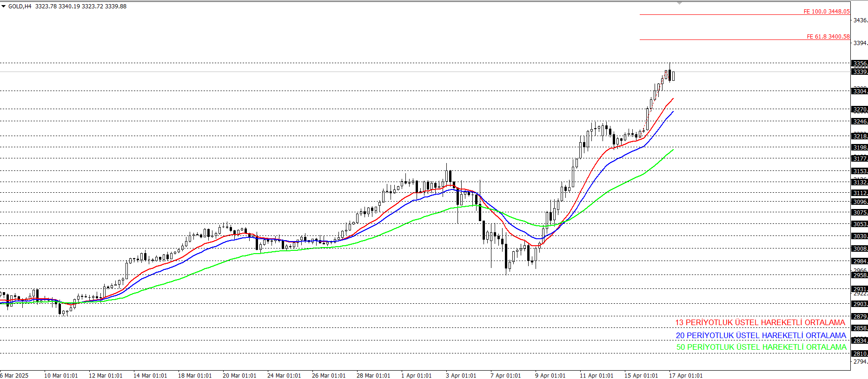Viewport: 868px width, 379px height.
Task: Click the 26 Mar 01:01 date label
Action: tap(329, 375)
